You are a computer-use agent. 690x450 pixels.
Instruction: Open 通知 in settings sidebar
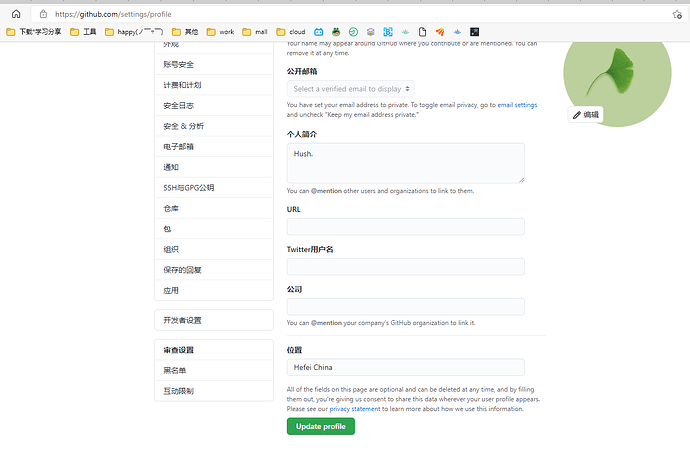point(214,167)
